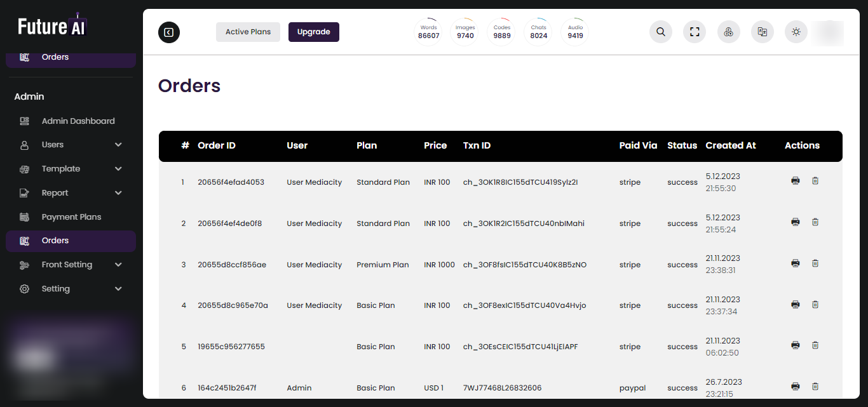
Task: Open Admin Dashboard from sidebar
Action: 78,121
